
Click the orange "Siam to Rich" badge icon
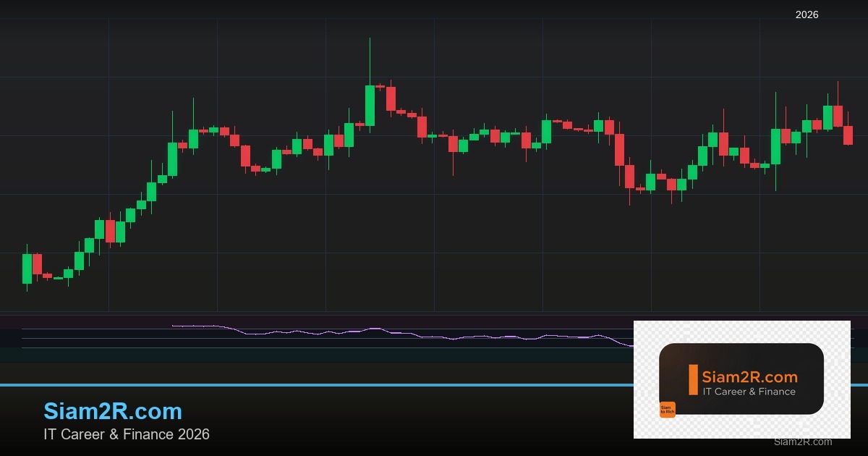point(667,410)
